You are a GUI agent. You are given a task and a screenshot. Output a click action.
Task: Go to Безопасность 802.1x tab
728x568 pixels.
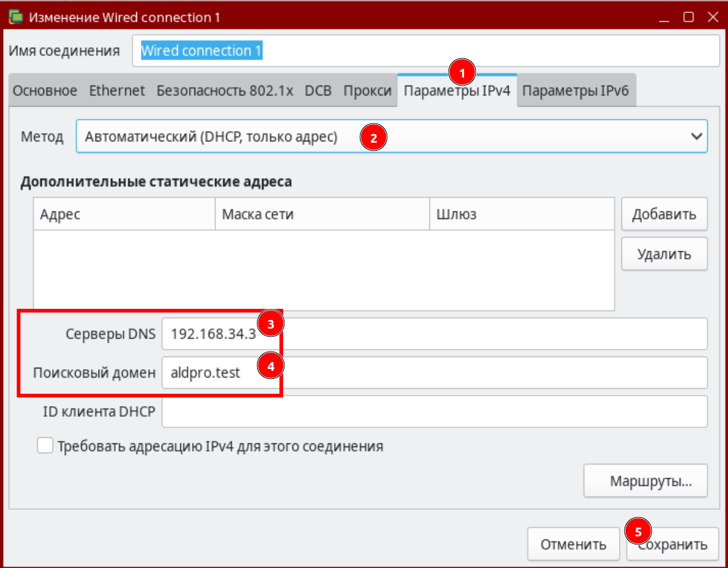[224, 91]
